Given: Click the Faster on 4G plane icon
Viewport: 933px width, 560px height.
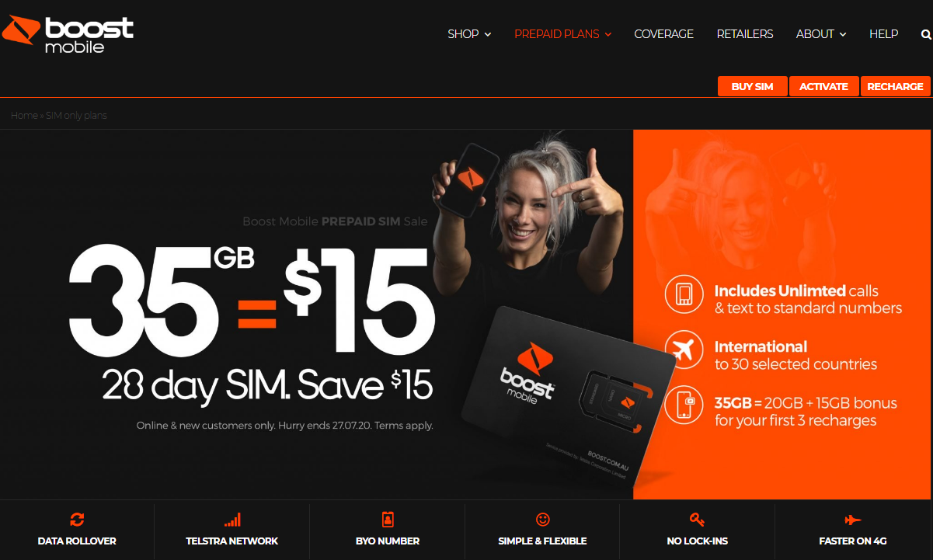Looking at the screenshot, I should (x=853, y=520).
